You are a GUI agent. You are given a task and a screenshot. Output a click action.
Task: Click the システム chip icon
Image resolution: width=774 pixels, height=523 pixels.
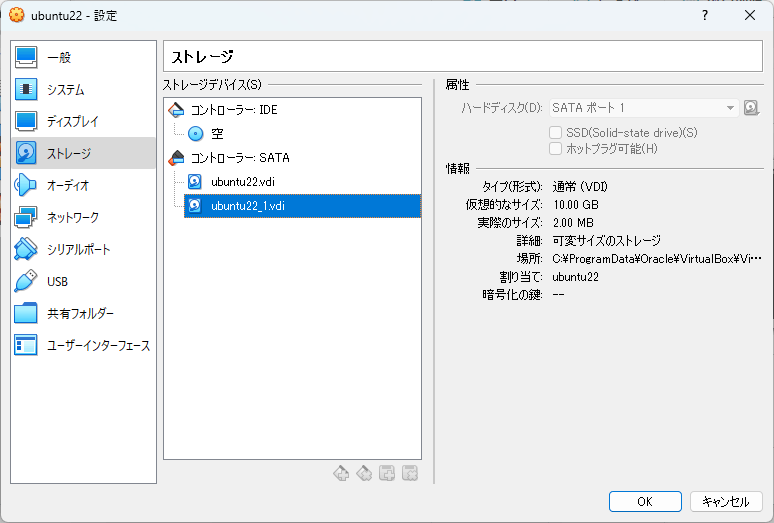(x=26, y=89)
